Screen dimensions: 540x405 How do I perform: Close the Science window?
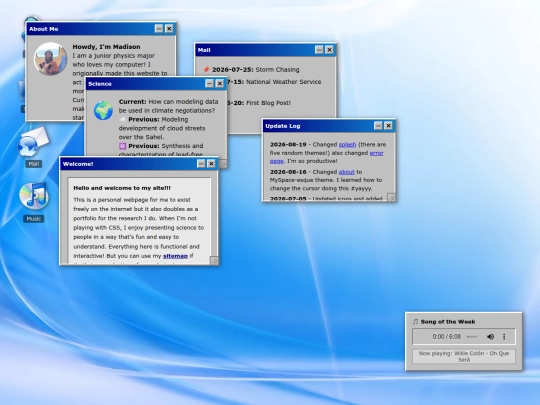(220, 83)
